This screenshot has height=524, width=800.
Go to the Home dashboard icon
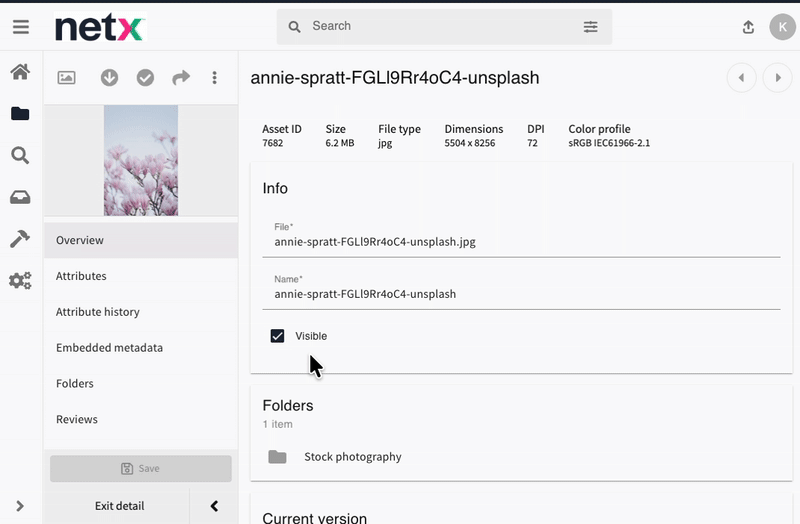pos(20,72)
